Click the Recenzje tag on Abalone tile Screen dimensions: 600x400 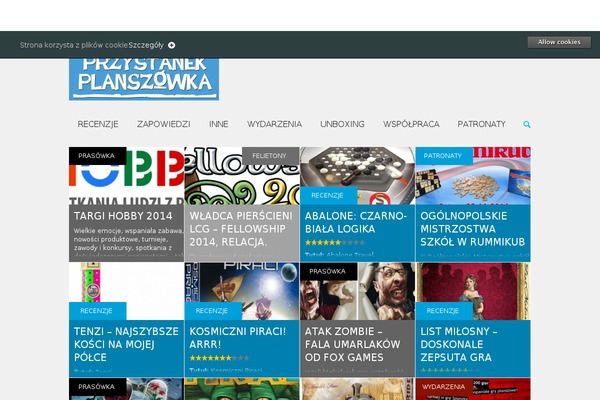(x=329, y=196)
